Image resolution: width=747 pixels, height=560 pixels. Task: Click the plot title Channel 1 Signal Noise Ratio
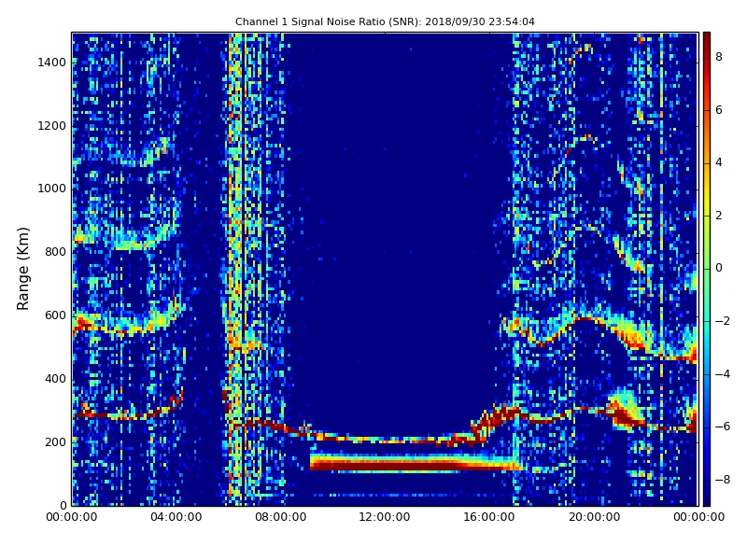(x=385, y=21)
